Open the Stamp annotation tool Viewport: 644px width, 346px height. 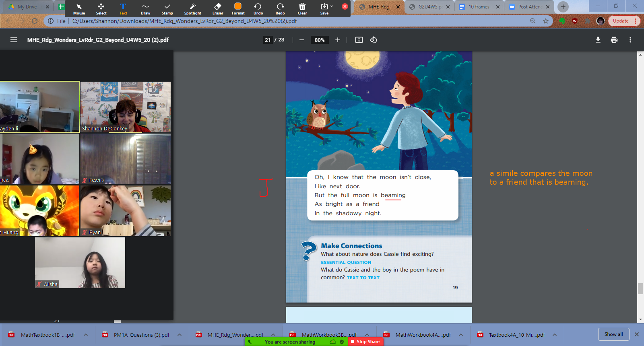tap(167, 9)
